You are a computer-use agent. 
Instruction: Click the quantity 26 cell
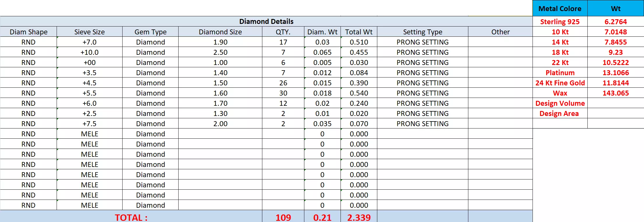point(283,83)
